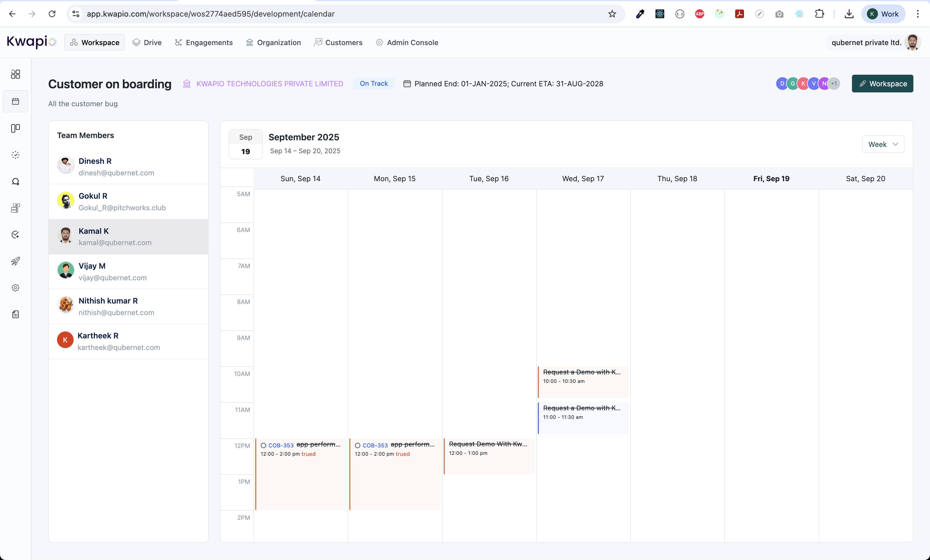This screenshot has width=930, height=560.
Task: Open the calendar icon in left sidebar
Action: click(15, 101)
